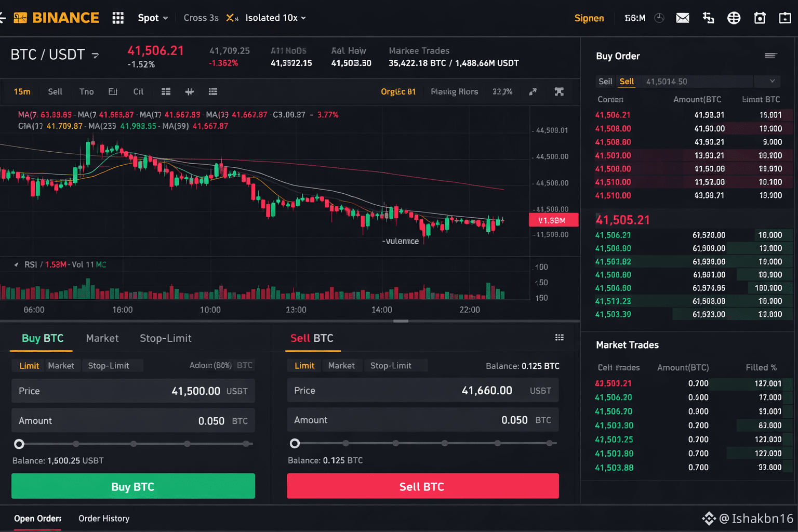Click the download box icon at far right of header
This screenshot has width=798, height=532.
pyautogui.click(x=785, y=18)
